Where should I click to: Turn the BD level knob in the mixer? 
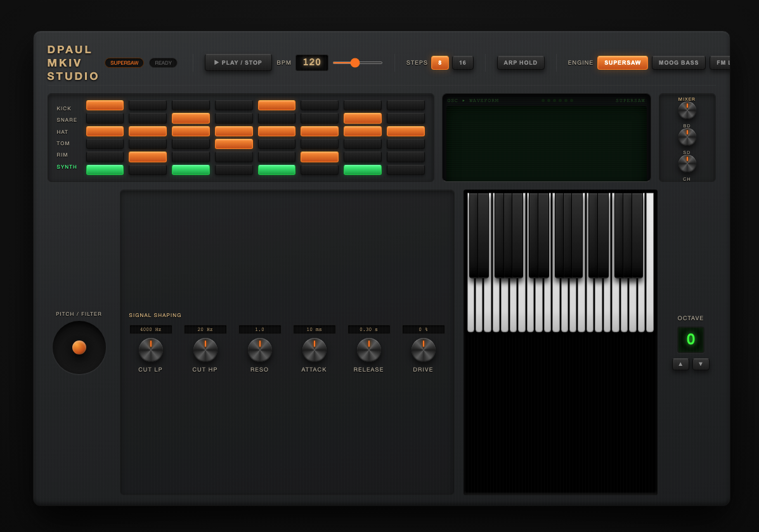[x=687, y=136]
